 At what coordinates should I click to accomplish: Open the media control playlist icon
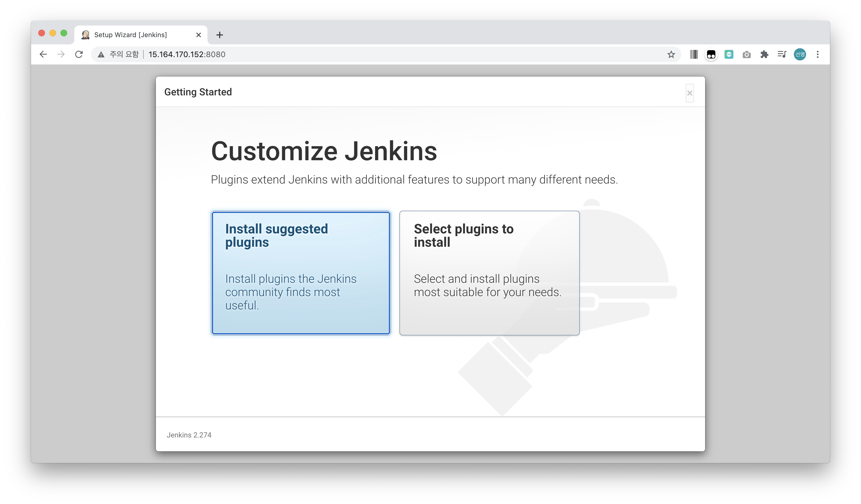coord(782,54)
